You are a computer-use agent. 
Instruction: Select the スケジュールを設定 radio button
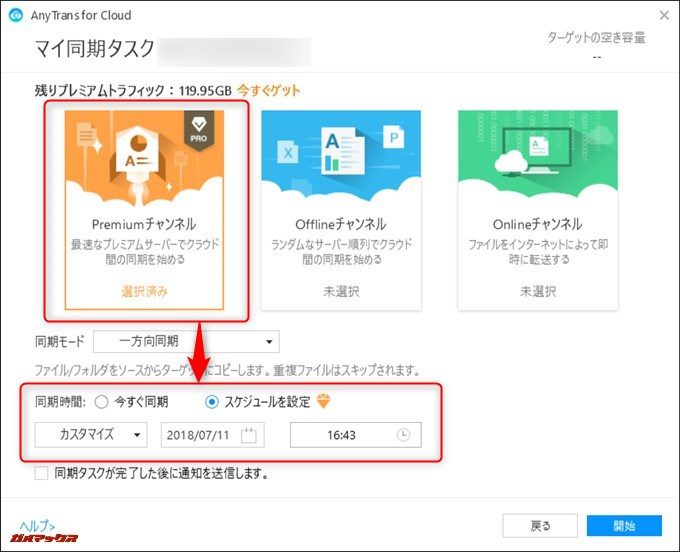click(211, 402)
